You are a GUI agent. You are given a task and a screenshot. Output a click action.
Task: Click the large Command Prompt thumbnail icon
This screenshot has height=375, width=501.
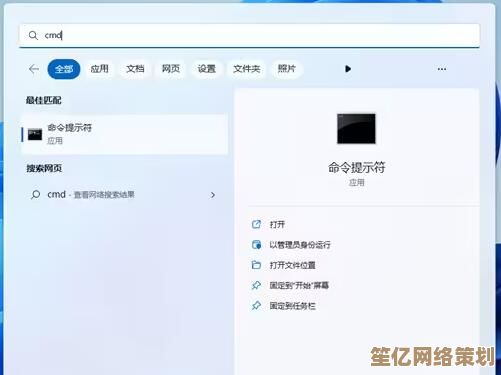pos(356,129)
